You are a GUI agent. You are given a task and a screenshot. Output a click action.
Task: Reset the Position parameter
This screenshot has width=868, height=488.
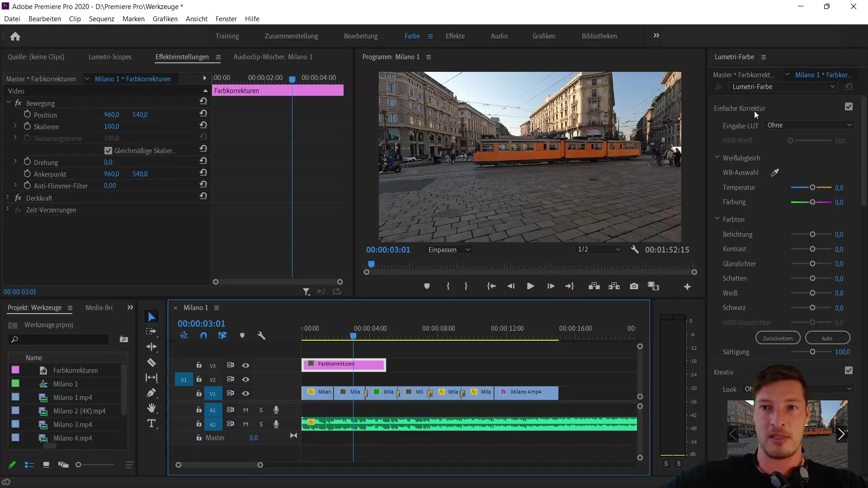pyautogui.click(x=203, y=113)
